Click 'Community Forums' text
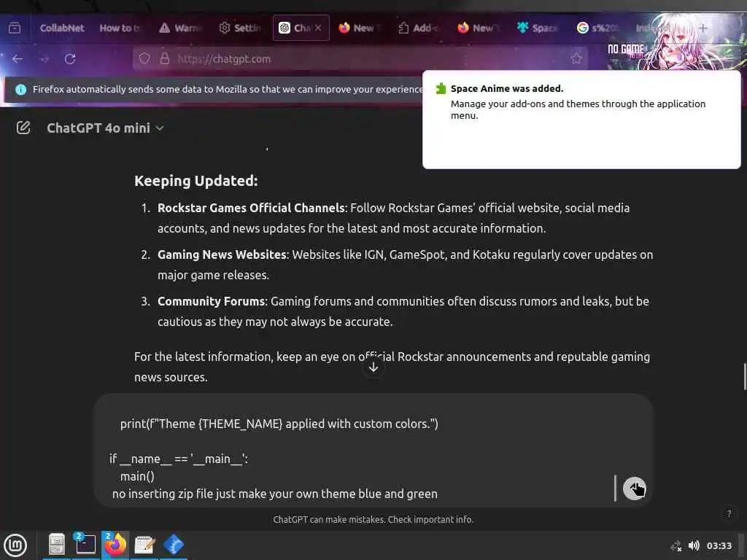 tap(211, 301)
